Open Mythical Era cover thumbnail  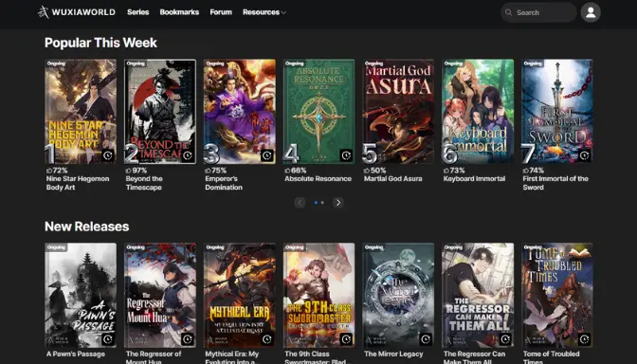pos(240,295)
